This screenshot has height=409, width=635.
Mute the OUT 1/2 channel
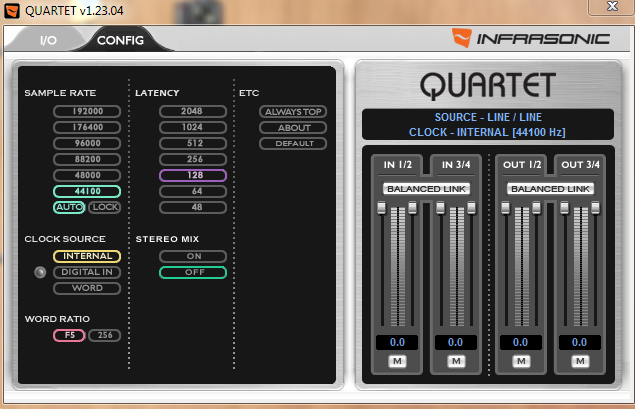[x=520, y=360]
